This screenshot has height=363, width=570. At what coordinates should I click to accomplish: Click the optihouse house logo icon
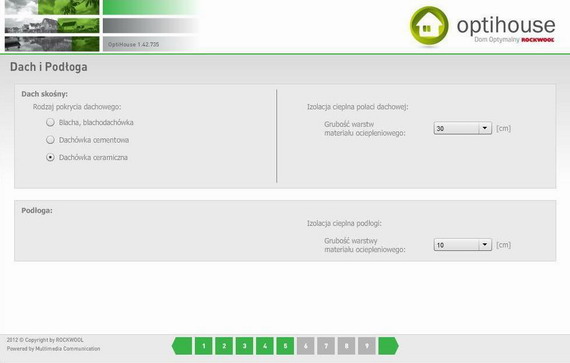click(429, 26)
